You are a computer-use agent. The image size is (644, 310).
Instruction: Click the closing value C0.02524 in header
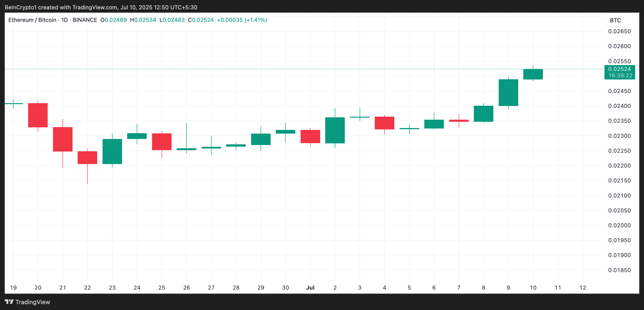201,20
